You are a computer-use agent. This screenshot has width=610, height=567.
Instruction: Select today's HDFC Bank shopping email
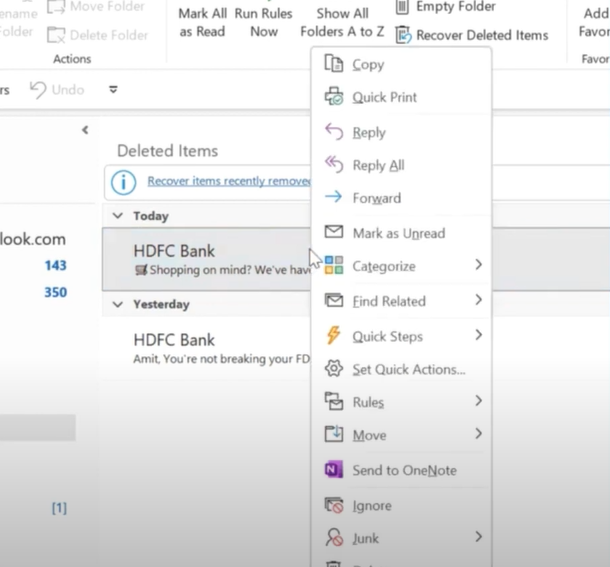click(x=207, y=259)
